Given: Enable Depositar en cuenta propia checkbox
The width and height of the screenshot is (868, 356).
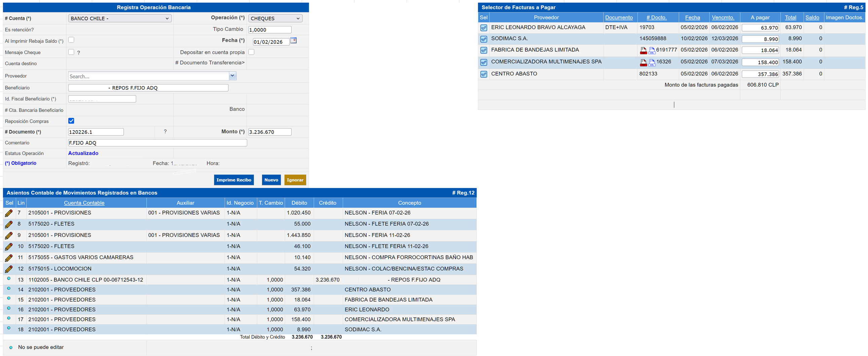Looking at the screenshot, I should click(x=251, y=52).
